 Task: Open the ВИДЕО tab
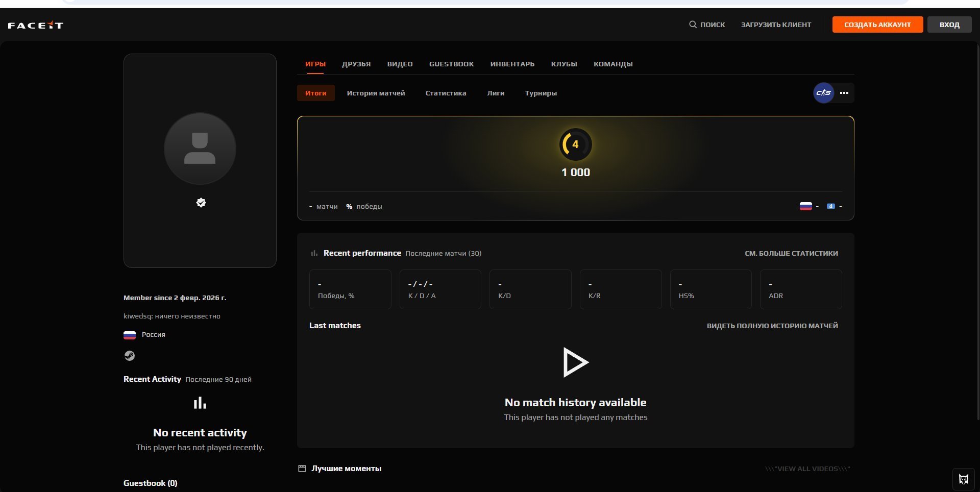pos(400,64)
